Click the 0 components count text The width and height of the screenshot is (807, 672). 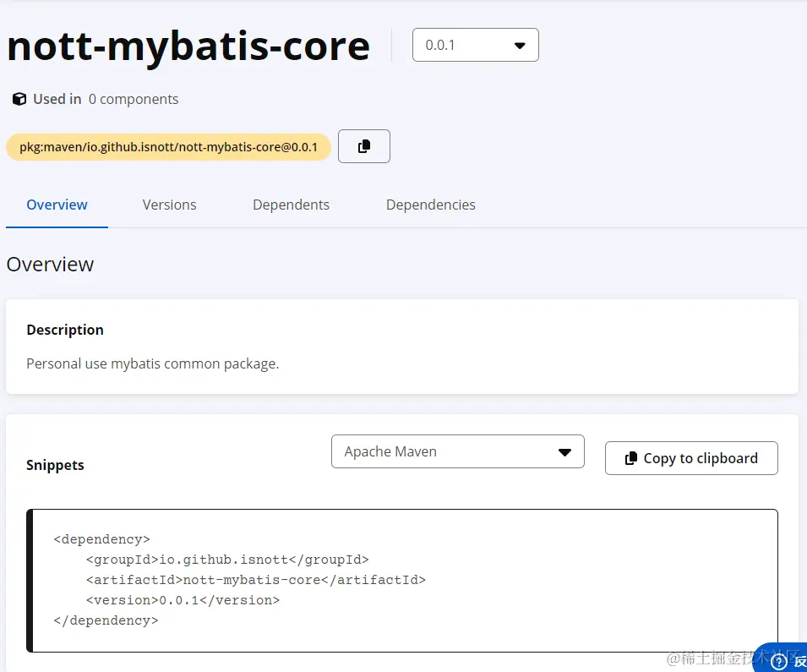pyautogui.click(x=134, y=99)
